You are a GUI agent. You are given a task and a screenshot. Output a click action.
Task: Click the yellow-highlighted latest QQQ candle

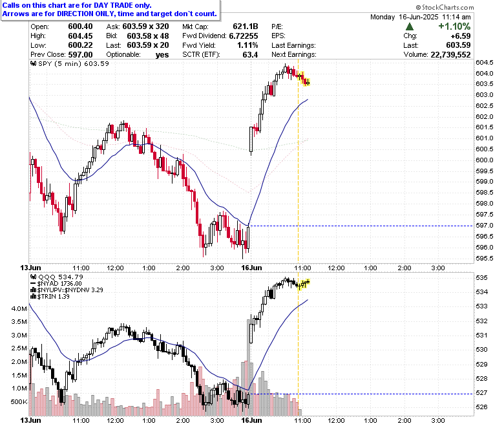click(x=308, y=282)
